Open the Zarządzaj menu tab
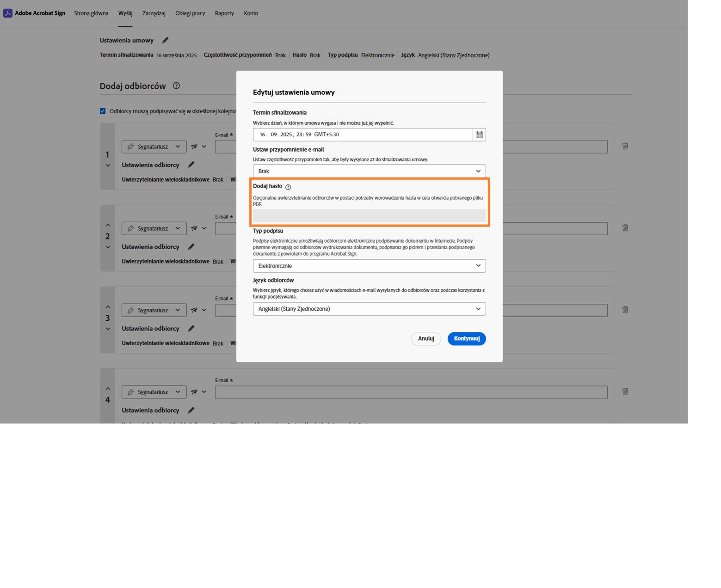This screenshot has width=721, height=588. pyautogui.click(x=154, y=13)
